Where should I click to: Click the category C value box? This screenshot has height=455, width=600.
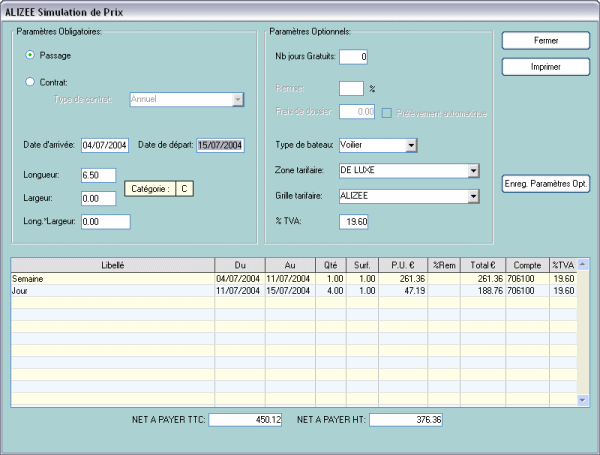pos(184,189)
